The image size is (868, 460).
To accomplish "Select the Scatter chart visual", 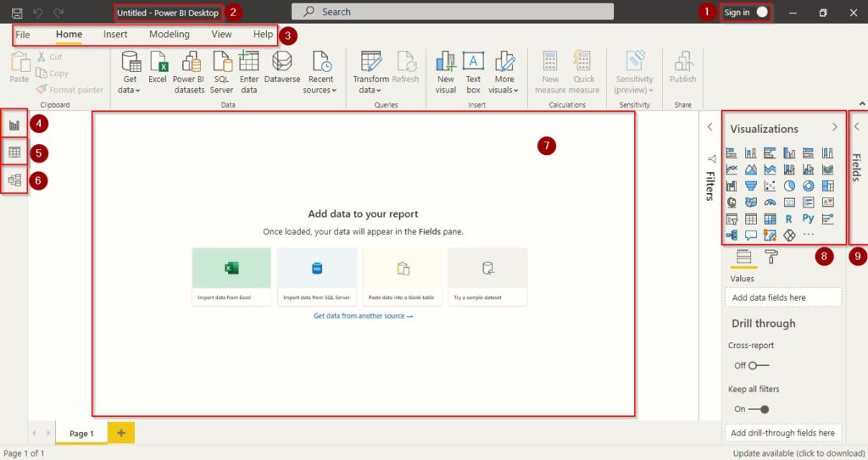I will tap(770, 186).
